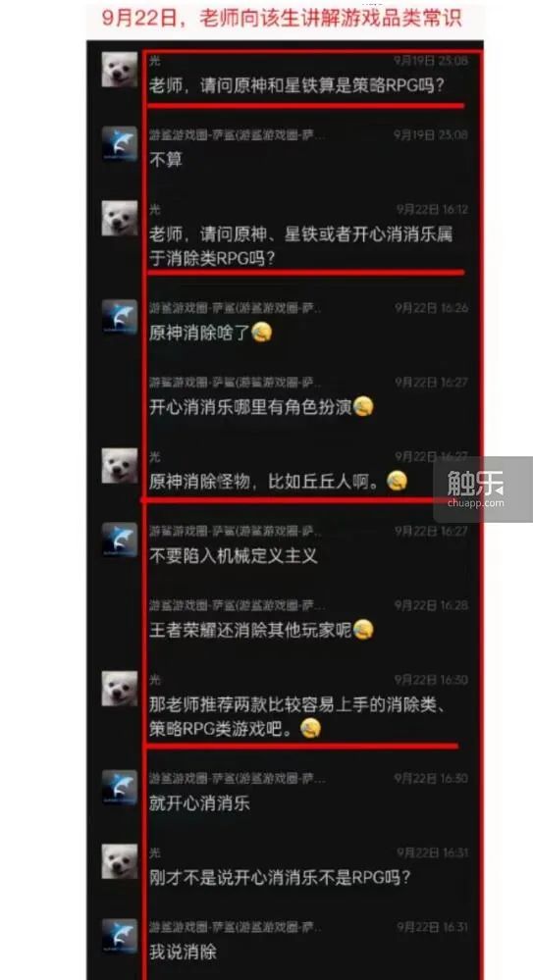Click the dog avatar beside 刚才不是说 message
The image size is (533, 980).
click(120, 862)
